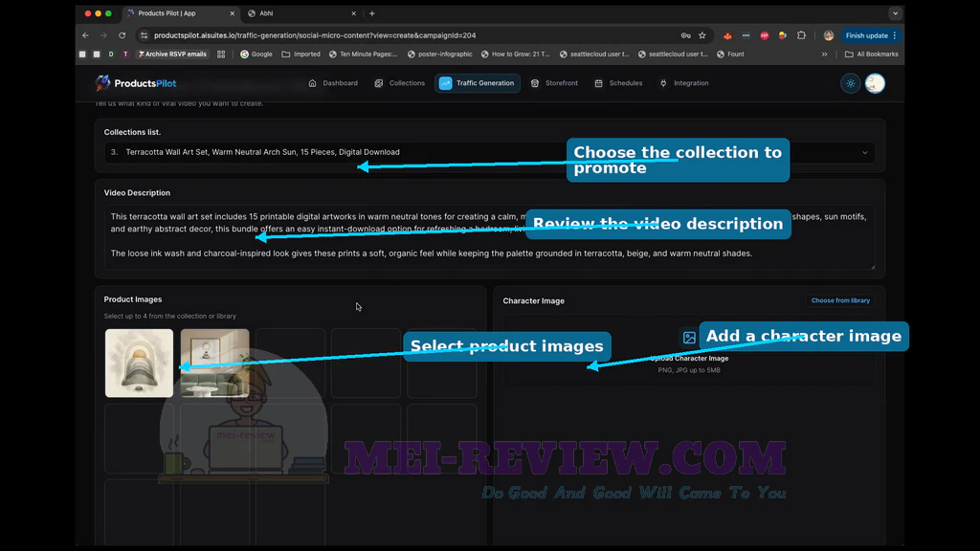Open the Storefront section

point(554,83)
